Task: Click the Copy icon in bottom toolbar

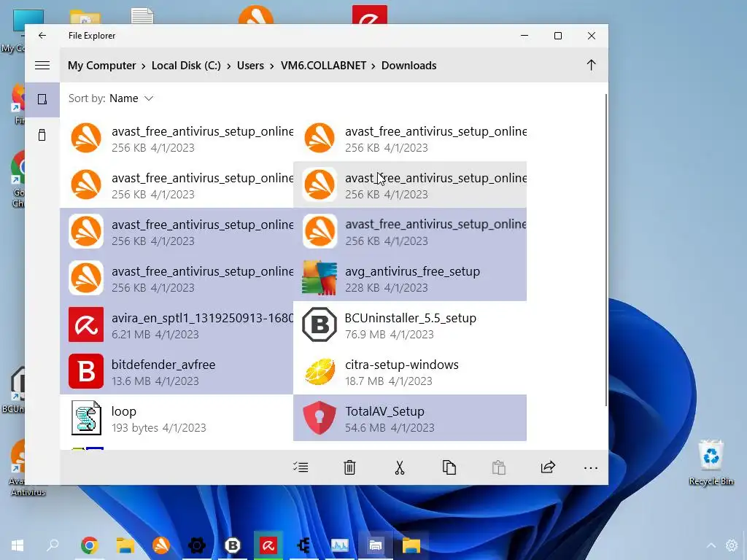Action: (449, 467)
